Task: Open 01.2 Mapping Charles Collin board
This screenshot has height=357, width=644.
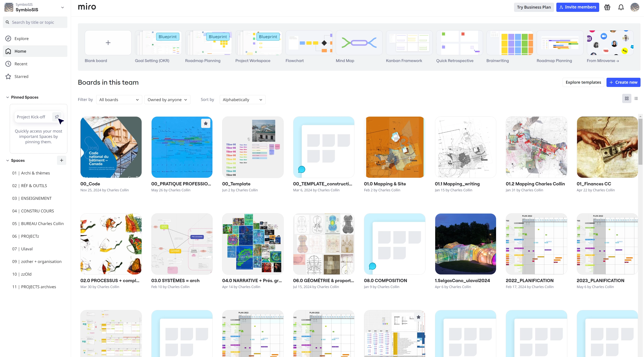Action: (x=536, y=147)
